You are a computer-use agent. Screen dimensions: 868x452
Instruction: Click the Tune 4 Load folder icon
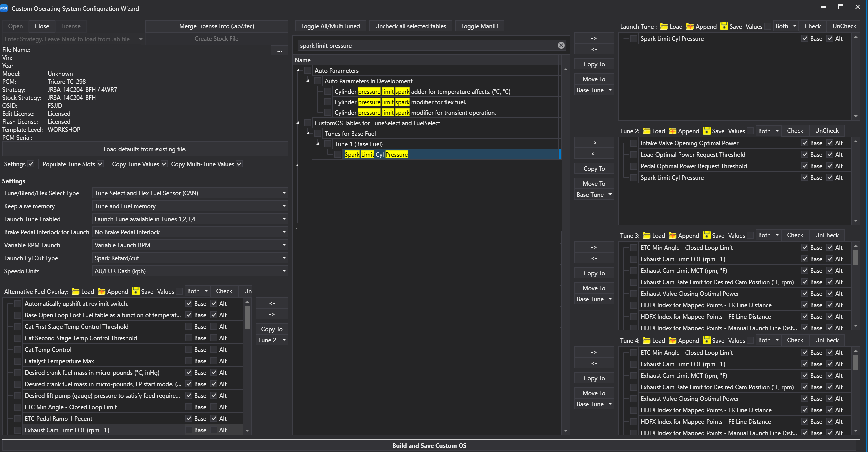coord(646,341)
